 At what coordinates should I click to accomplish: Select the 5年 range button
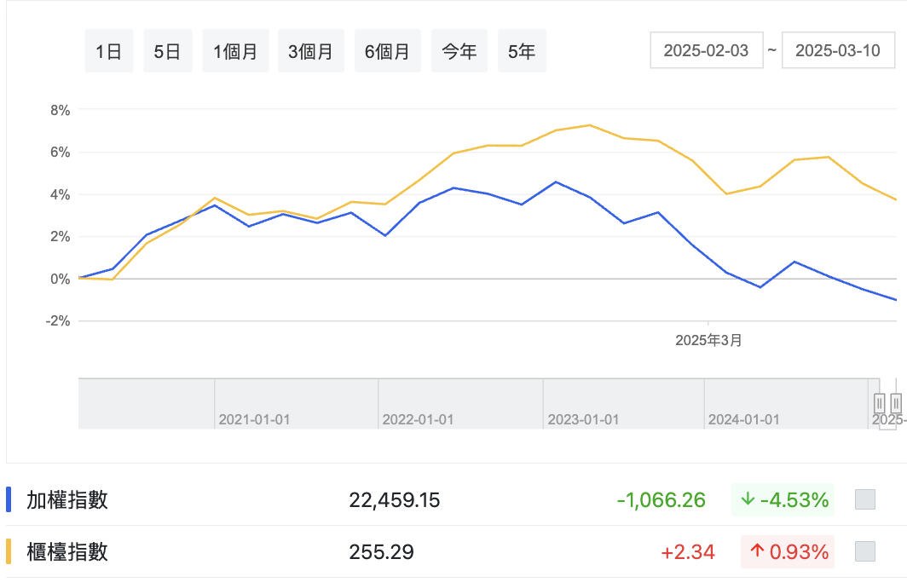pos(522,51)
